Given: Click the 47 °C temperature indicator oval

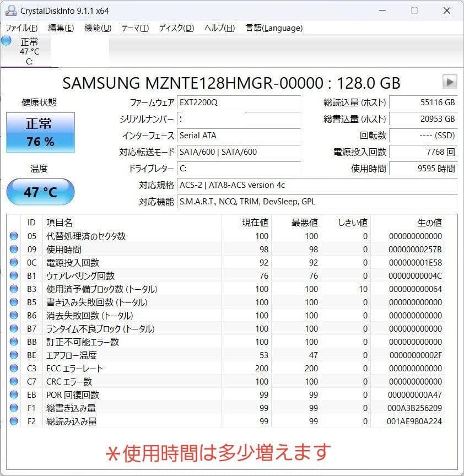Looking at the screenshot, I should pos(39,192).
